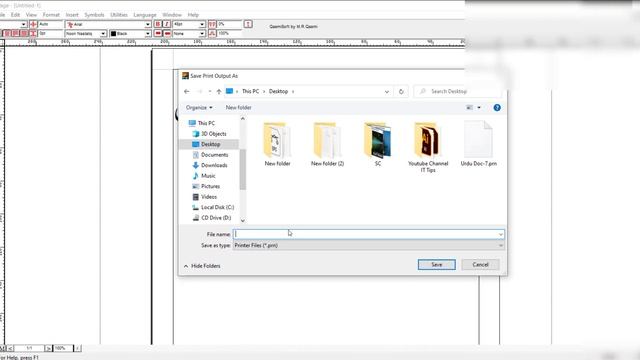The image size is (640, 360).
Task: Open the Organize menu dropdown
Action: click(199, 108)
